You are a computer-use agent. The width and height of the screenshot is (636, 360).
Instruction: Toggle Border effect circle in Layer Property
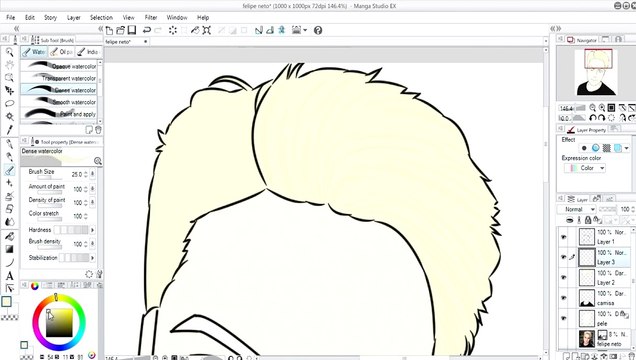(x=584, y=148)
